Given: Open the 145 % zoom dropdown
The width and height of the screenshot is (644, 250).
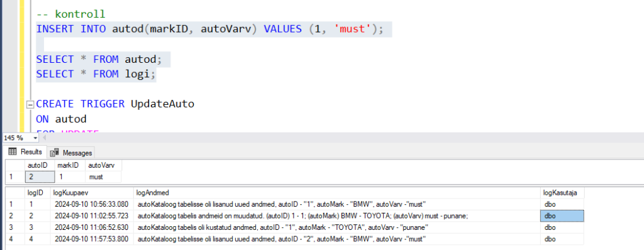Looking at the screenshot, I should click(35, 138).
